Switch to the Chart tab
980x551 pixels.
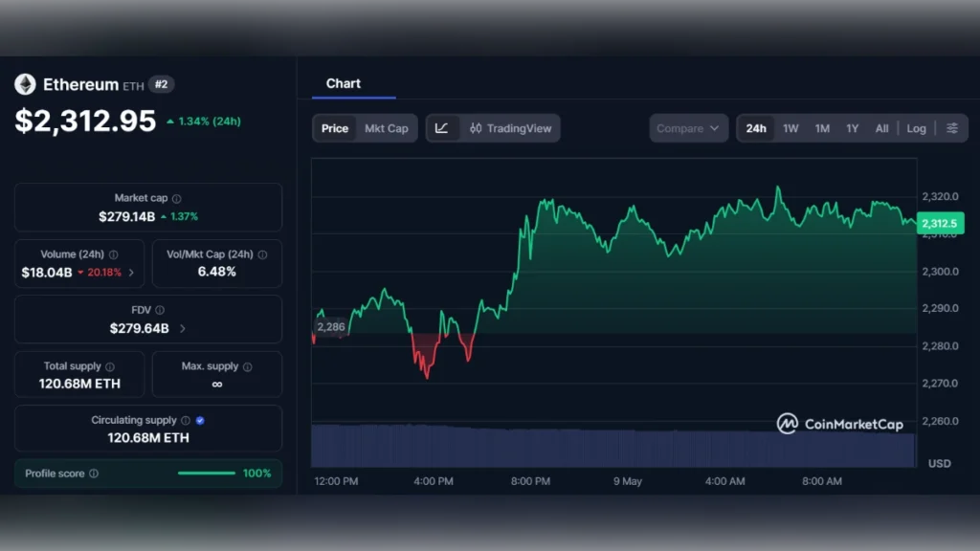click(x=344, y=84)
